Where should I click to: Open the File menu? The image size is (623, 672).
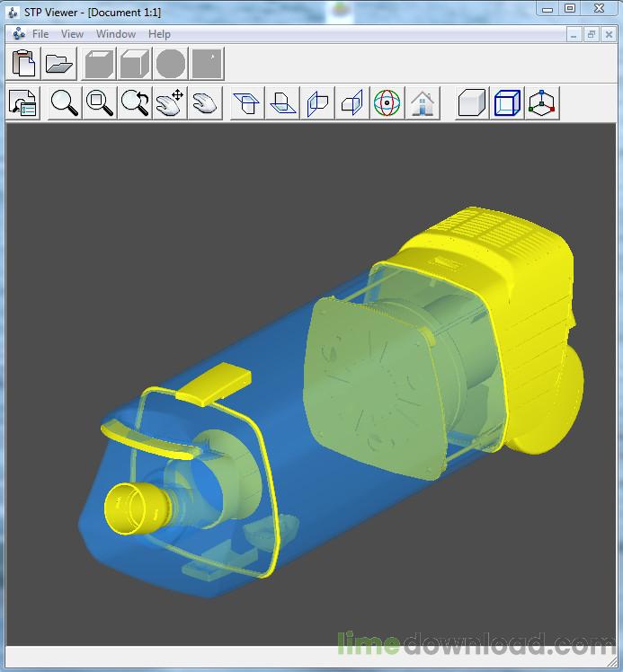(40, 34)
